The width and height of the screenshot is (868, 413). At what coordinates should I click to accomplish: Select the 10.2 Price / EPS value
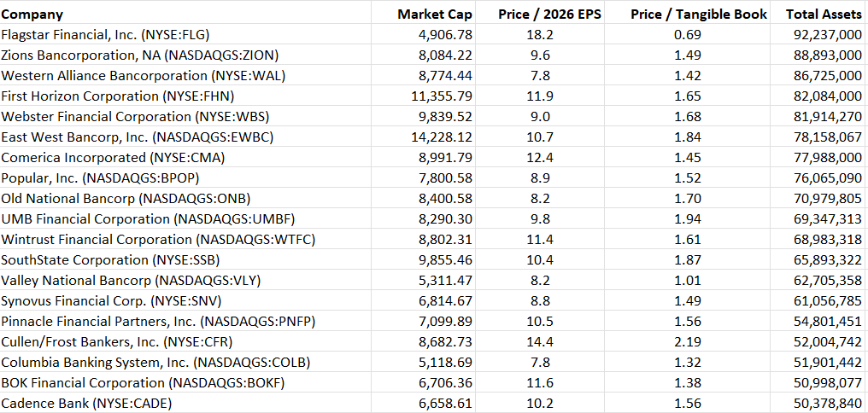540,403
